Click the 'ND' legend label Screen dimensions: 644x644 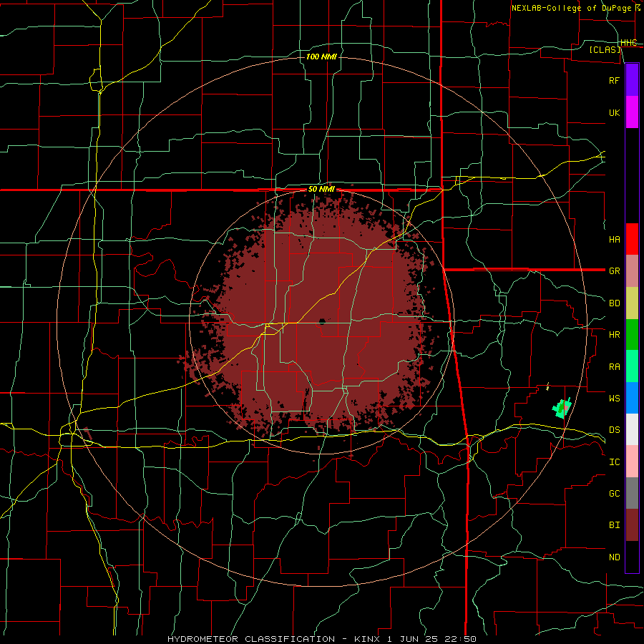(614, 557)
